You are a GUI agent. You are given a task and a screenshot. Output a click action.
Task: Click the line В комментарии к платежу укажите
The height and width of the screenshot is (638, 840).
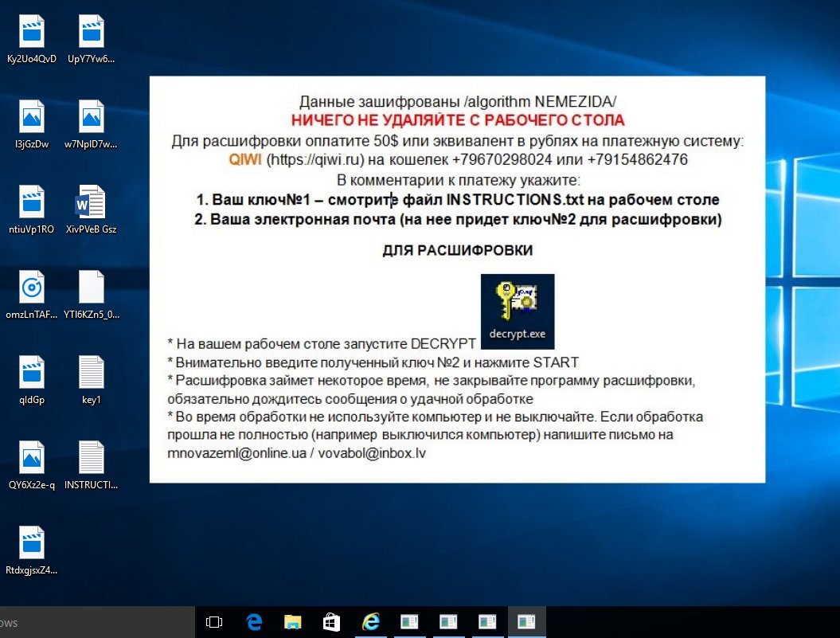pos(458,179)
